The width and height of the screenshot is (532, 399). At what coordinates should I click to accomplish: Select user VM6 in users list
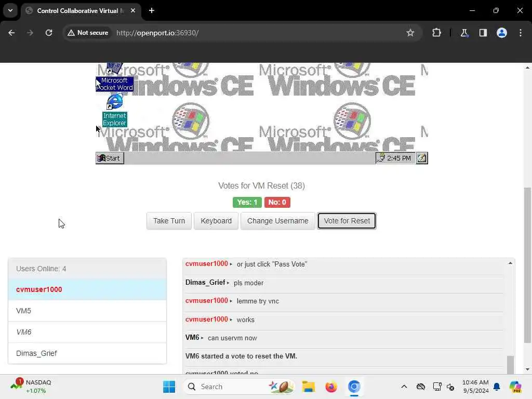tap(87, 332)
